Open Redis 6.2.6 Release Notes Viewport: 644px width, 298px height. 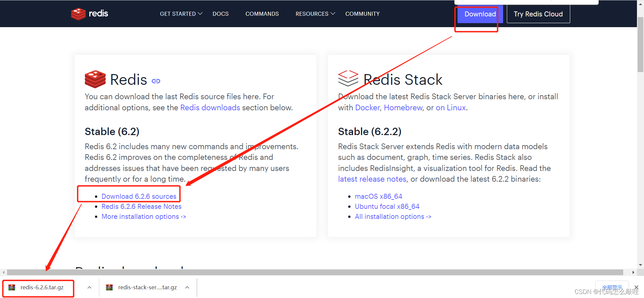point(142,206)
